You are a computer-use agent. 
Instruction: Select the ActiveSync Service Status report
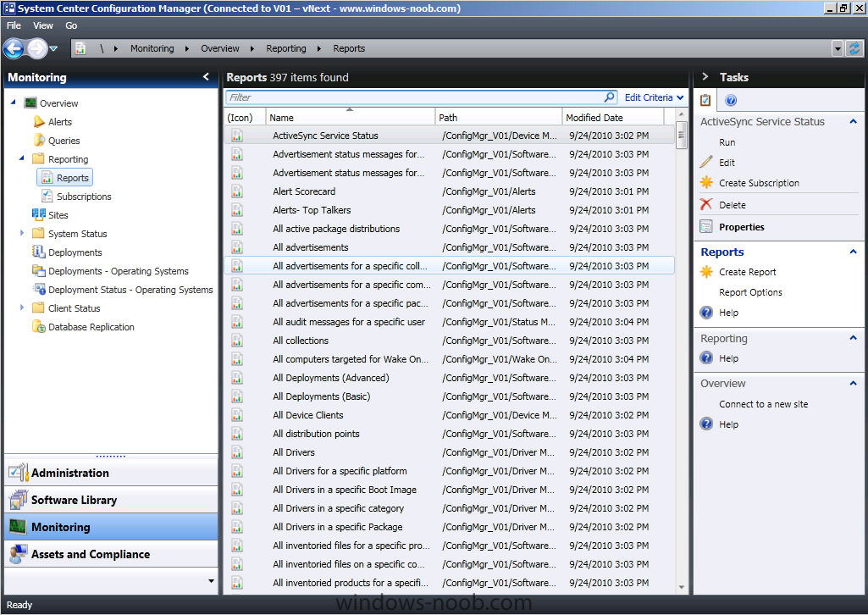[x=449, y=136]
